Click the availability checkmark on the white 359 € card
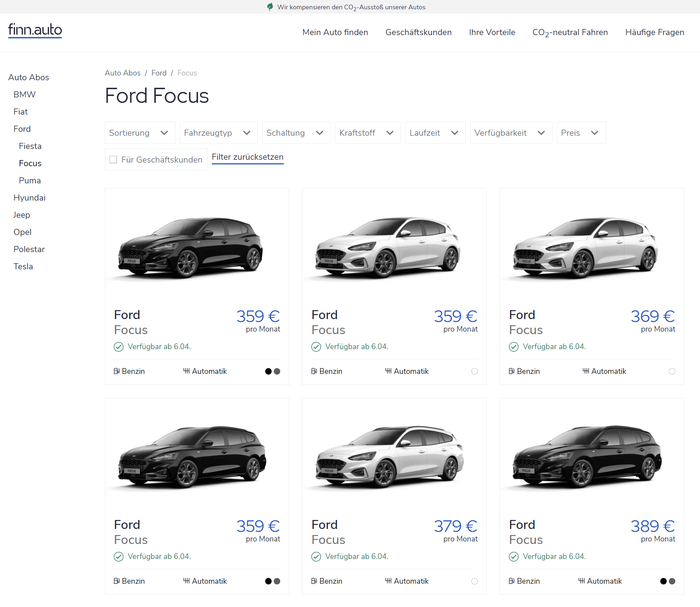The image size is (700, 607). click(316, 347)
